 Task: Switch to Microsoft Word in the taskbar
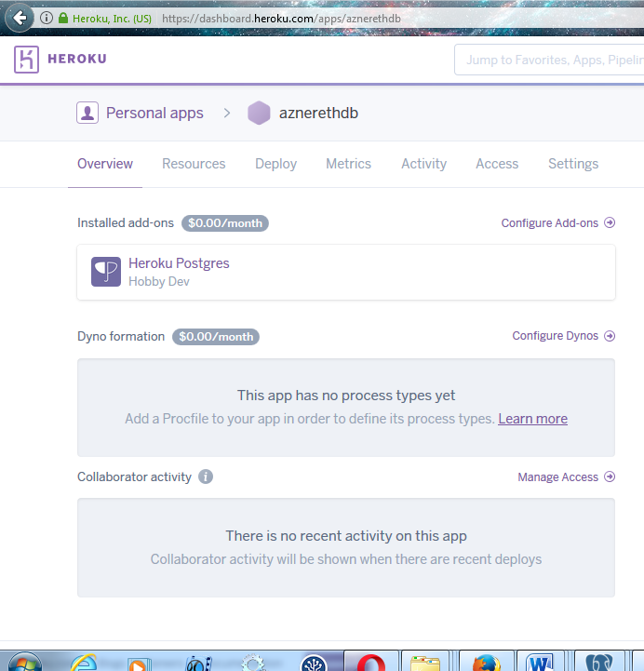click(x=541, y=663)
